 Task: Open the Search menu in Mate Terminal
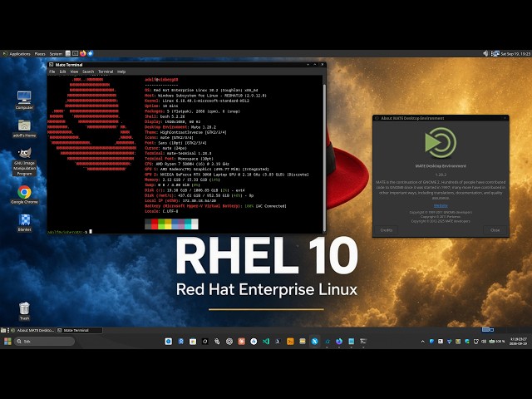[x=88, y=71]
